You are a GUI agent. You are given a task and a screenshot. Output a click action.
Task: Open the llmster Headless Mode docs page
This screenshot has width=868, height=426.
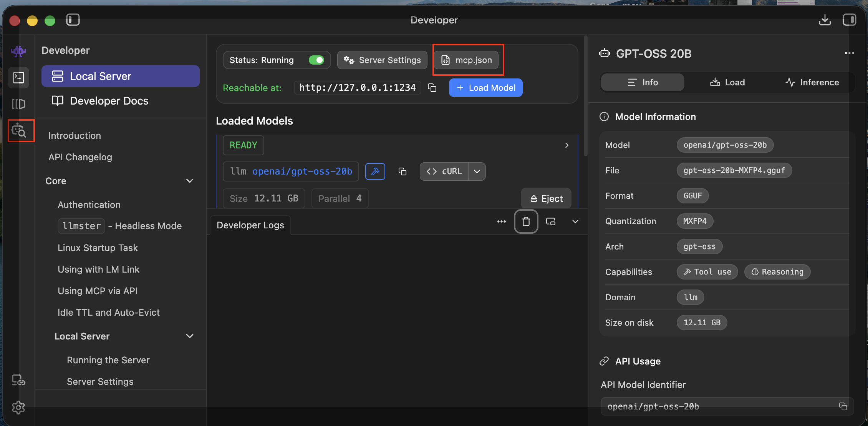click(120, 226)
